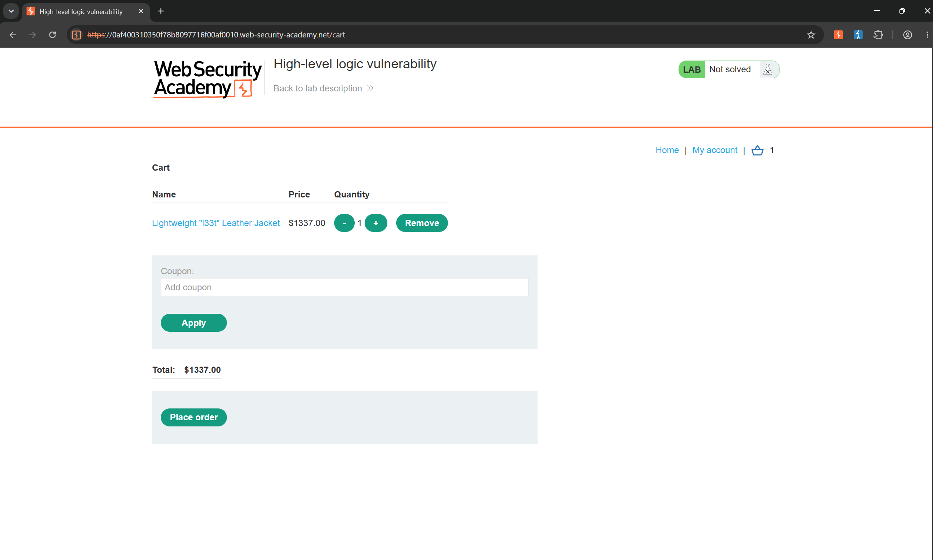Open Chrome's three-dot menu
The image size is (933, 560).
tap(927, 35)
